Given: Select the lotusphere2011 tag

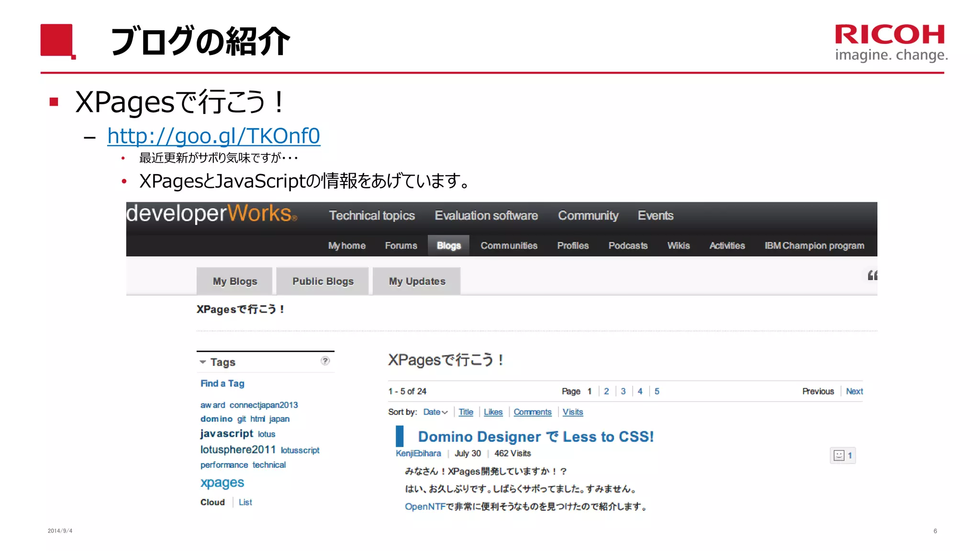Looking at the screenshot, I should click(238, 450).
